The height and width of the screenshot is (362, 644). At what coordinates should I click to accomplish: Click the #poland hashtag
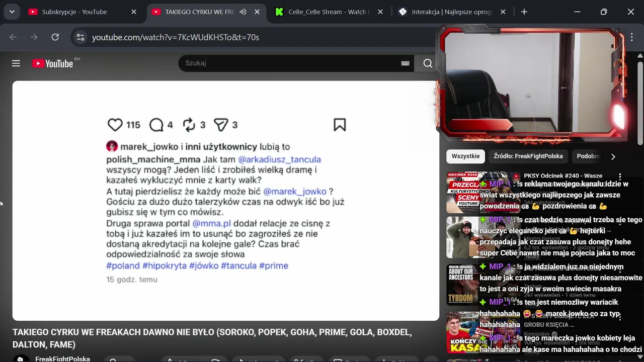123,265
